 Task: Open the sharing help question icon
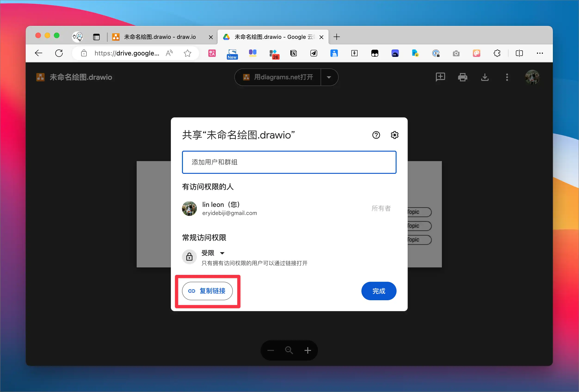[376, 135]
